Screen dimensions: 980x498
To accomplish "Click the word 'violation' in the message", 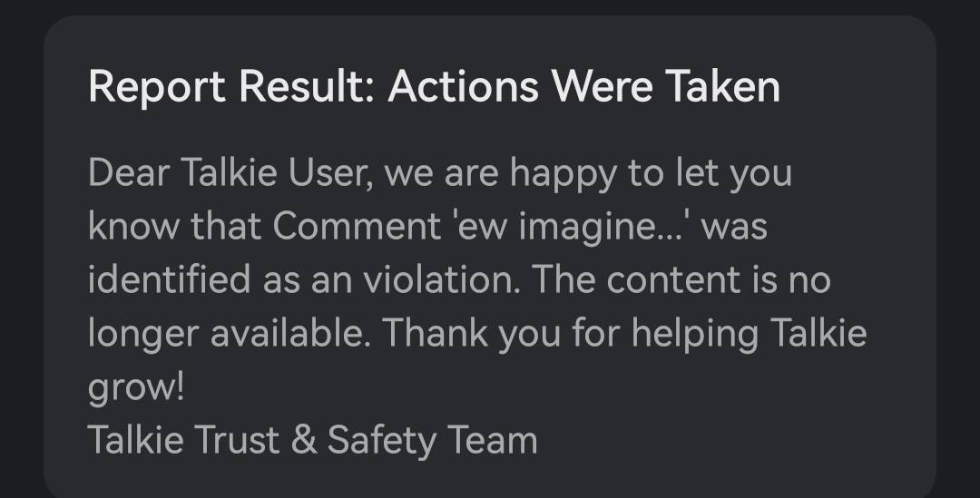I will click(x=446, y=279).
